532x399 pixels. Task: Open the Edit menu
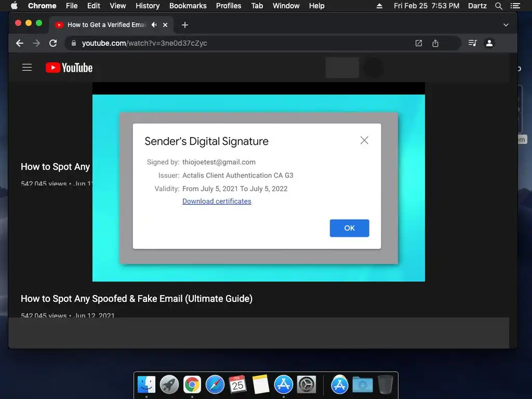pos(94,6)
